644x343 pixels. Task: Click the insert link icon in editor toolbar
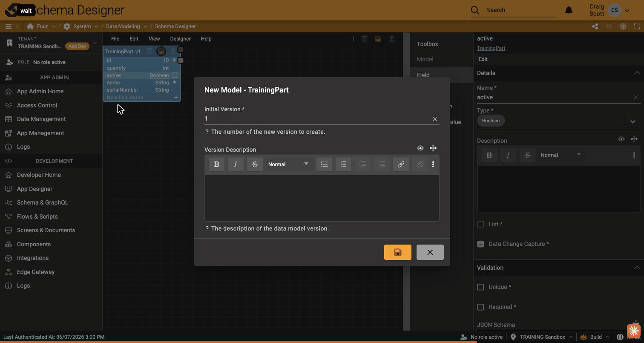tap(401, 164)
